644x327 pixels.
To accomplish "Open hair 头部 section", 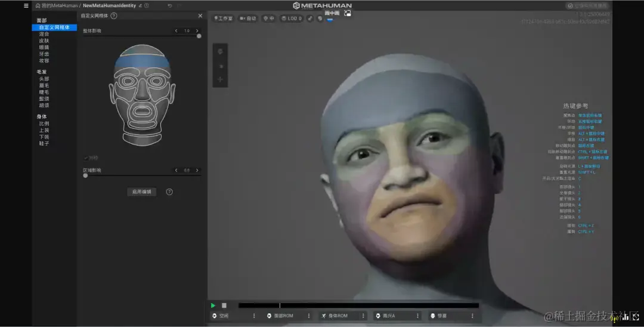I will (44, 79).
